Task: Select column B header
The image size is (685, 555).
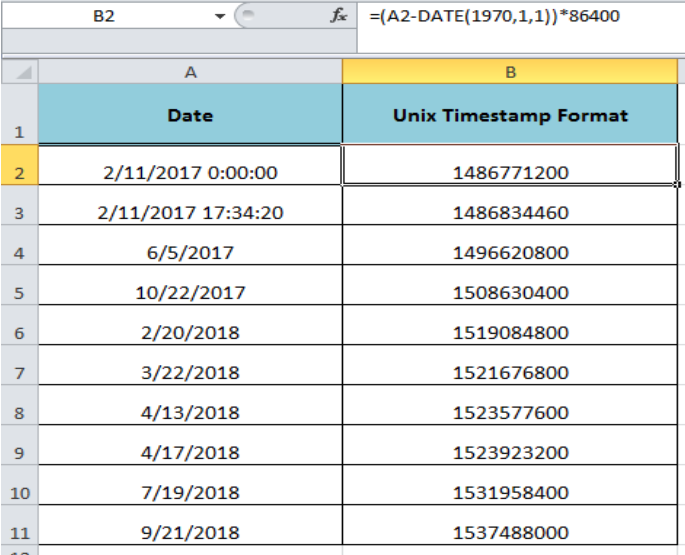Action: point(510,72)
